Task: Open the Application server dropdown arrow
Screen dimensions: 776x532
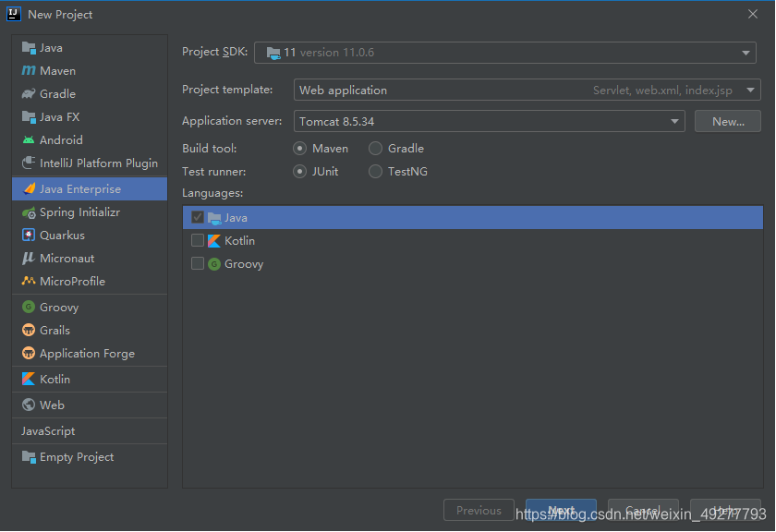Action: (674, 121)
